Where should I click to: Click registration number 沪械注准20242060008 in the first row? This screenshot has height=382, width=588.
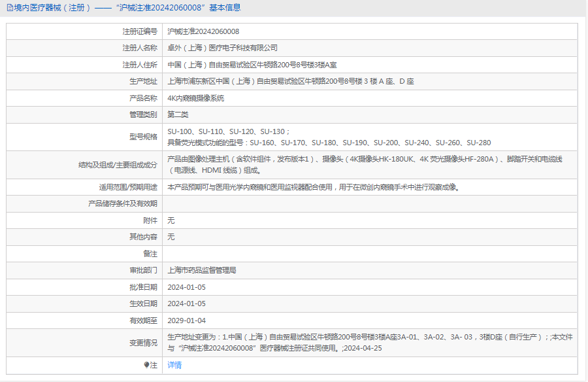click(x=203, y=31)
